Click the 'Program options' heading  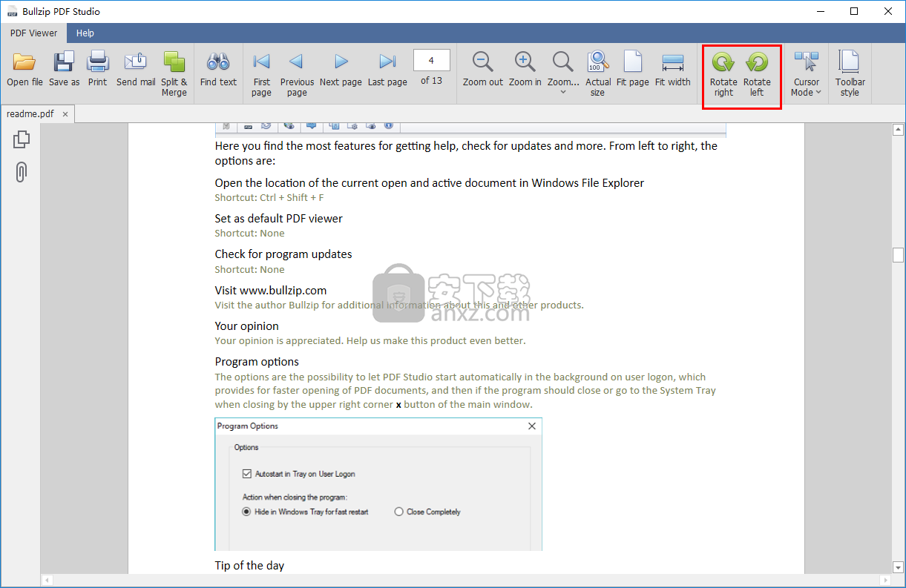tap(257, 362)
